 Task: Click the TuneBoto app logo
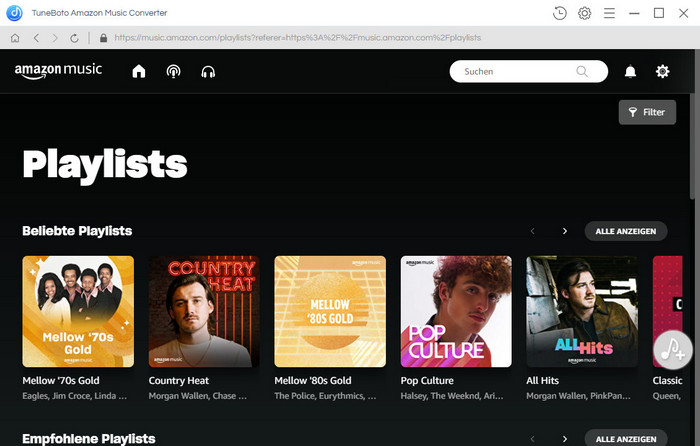coord(15,13)
